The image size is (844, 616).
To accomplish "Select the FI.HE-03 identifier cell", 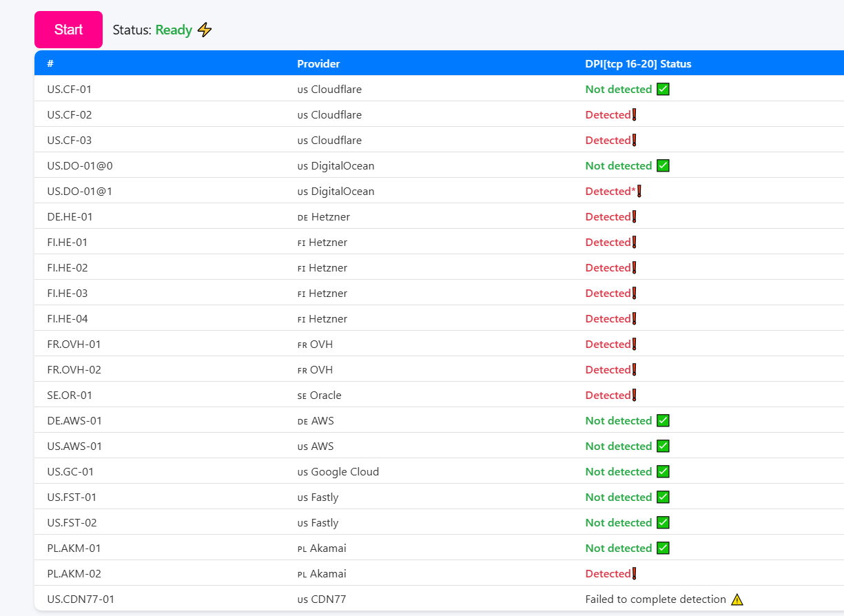I will click(67, 293).
